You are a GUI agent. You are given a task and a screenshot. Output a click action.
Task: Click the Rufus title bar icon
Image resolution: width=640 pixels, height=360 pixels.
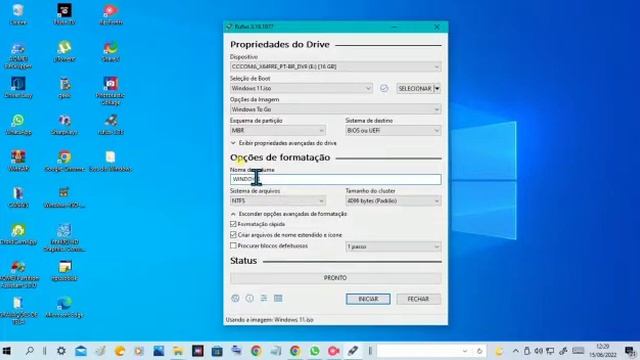pyautogui.click(x=229, y=27)
